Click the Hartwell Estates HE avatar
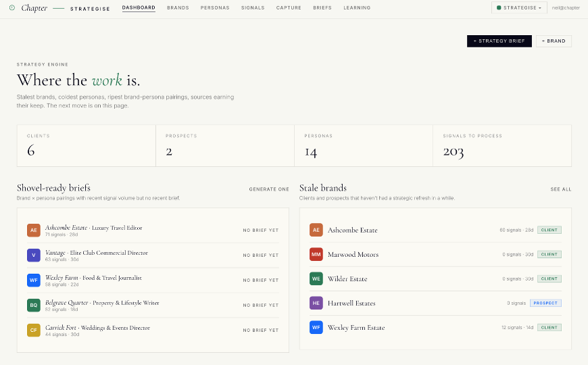The width and height of the screenshot is (588, 365). [x=316, y=303]
